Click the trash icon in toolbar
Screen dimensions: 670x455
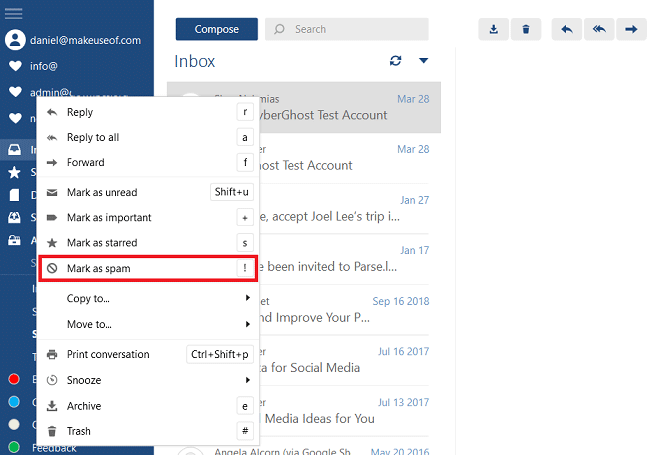[x=526, y=29]
